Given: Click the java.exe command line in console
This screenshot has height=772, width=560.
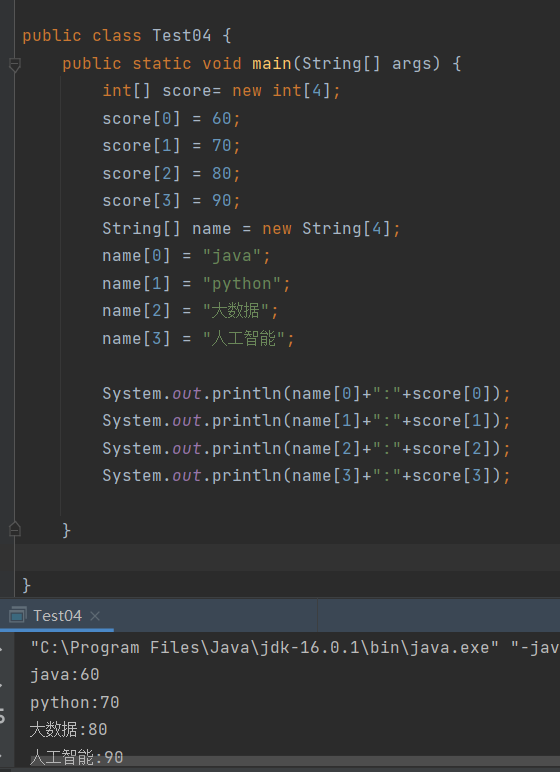Looking at the screenshot, I should click(x=295, y=647).
